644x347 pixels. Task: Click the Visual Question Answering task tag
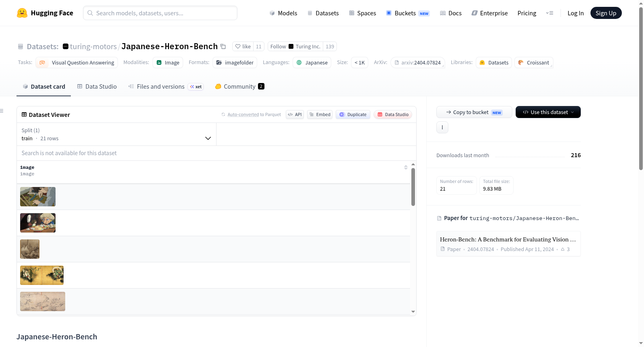77,62
